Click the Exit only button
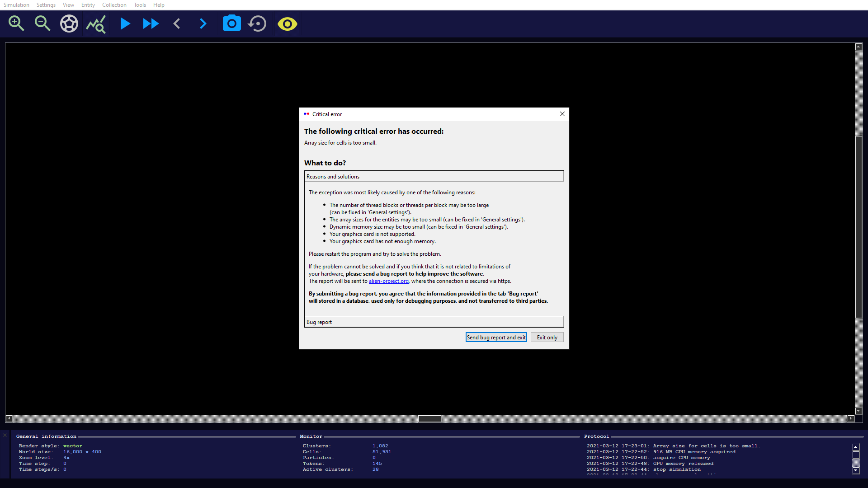The width and height of the screenshot is (868, 488). 547,338
